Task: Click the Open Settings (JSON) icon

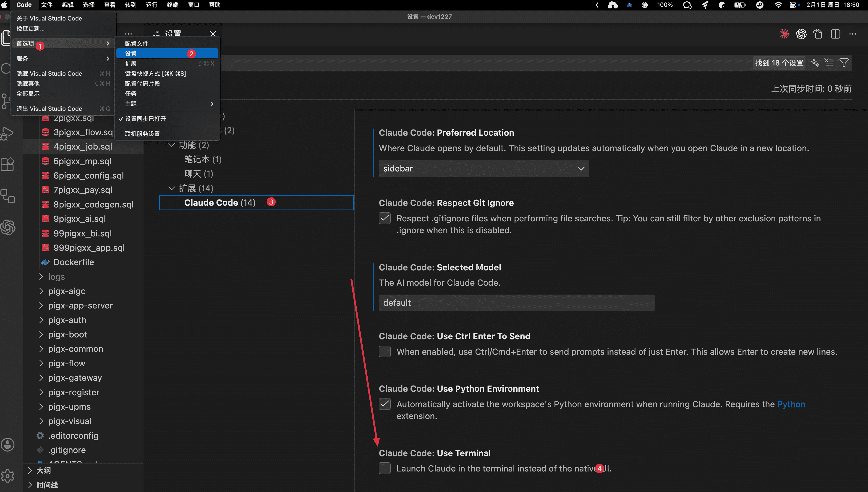Action: [818, 34]
